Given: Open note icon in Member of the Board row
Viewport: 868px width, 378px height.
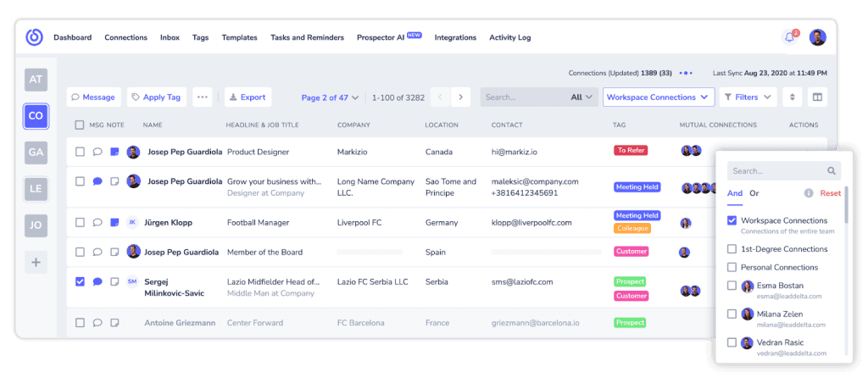Looking at the screenshot, I should coord(114,252).
